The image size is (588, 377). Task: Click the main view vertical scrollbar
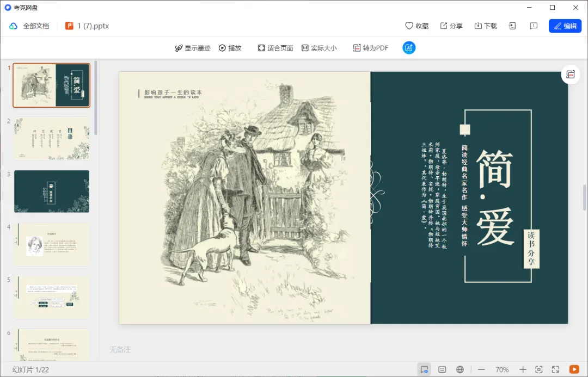(x=584, y=197)
